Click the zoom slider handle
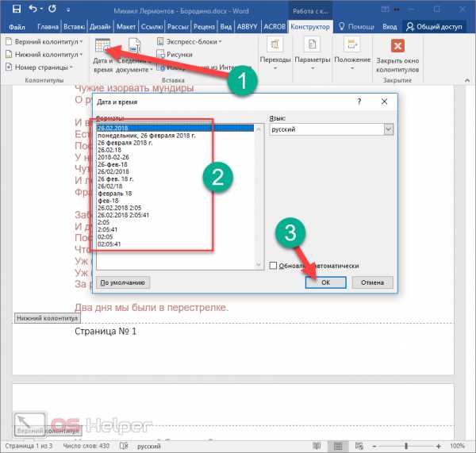 tap(406, 446)
